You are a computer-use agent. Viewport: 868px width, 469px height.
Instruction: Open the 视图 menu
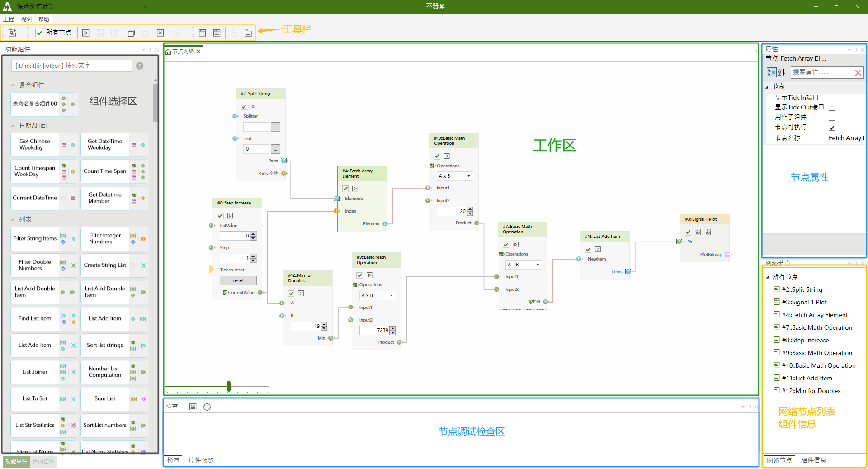[x=26, y=19]
